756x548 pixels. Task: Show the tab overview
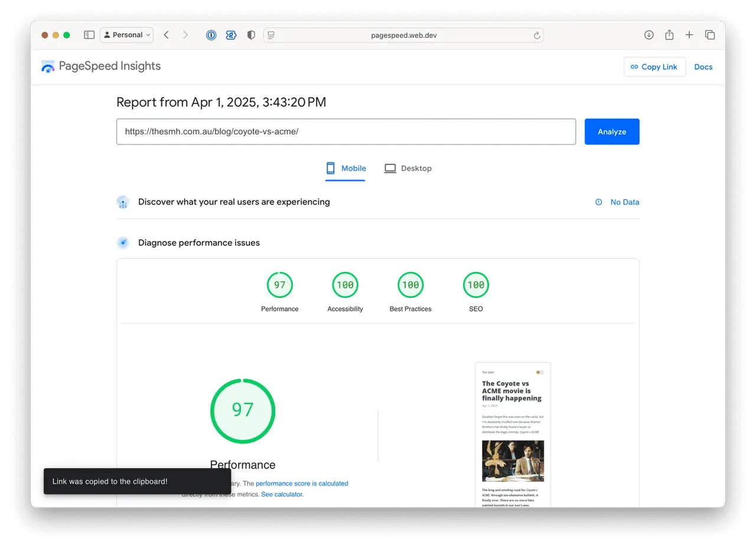[710, 35]
